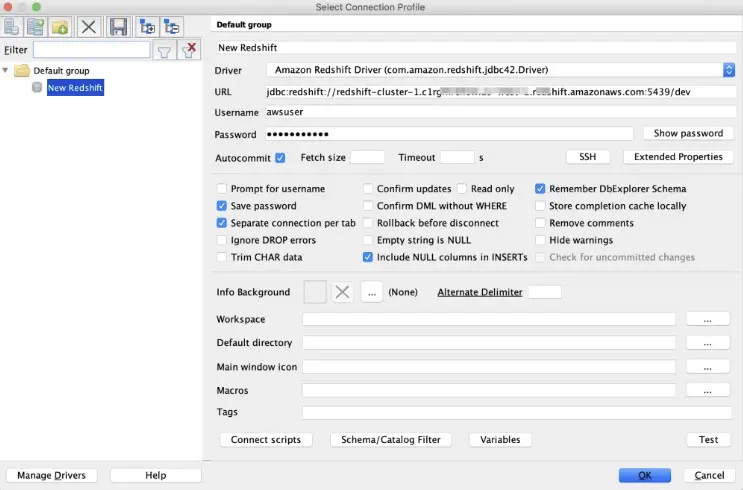This screenshot has height=490, width=743.
Task: Enable Empty string is NULL
Action: click(x=368, y=240)
